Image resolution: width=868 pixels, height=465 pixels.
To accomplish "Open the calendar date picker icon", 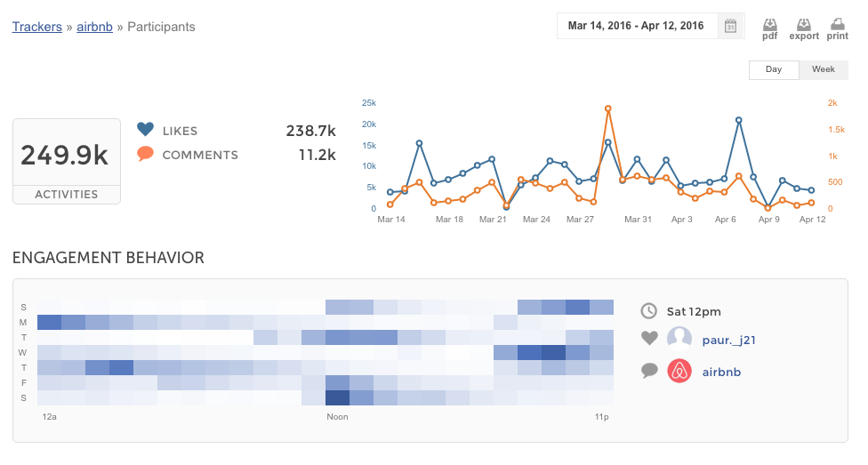I will (730, 26).
